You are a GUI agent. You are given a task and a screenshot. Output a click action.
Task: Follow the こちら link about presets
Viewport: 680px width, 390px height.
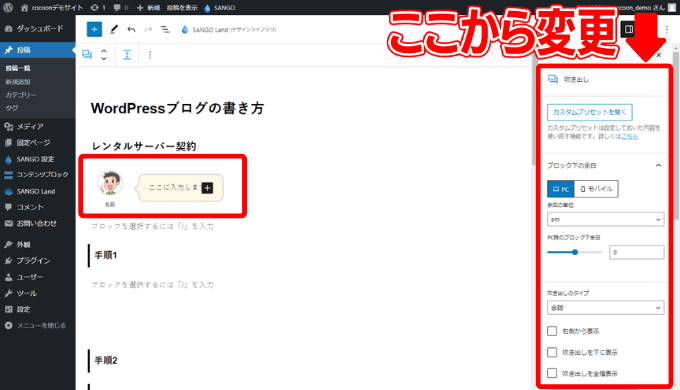tap(629, 136)
